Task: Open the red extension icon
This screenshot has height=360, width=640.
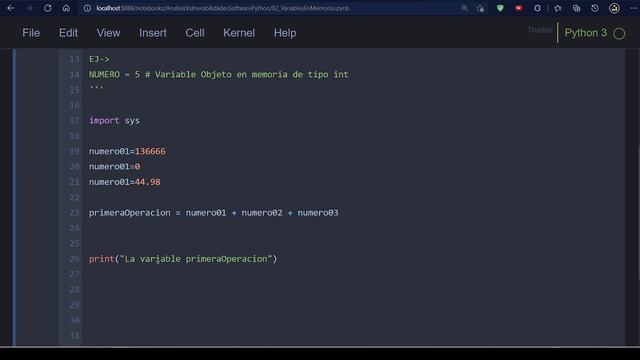Action: (x=519, y=8)
